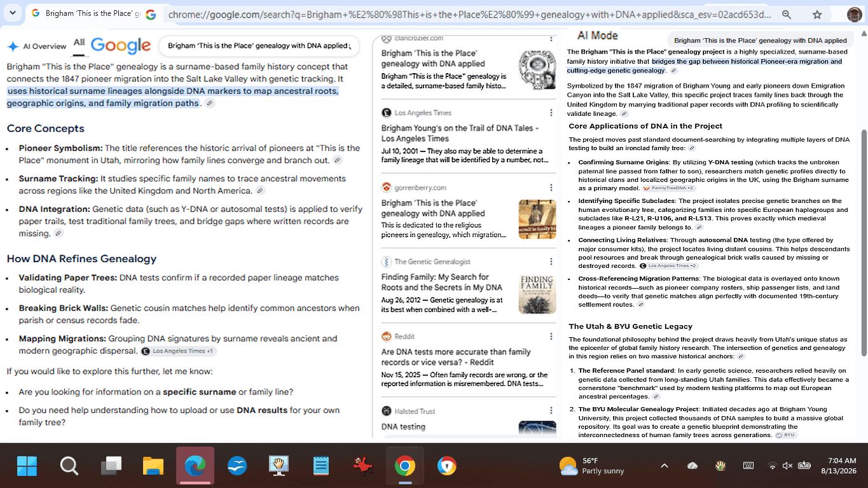The image size is (868, 488).
Task: Click the Los Angeles Times favicon in results
Action: point(387,113)
